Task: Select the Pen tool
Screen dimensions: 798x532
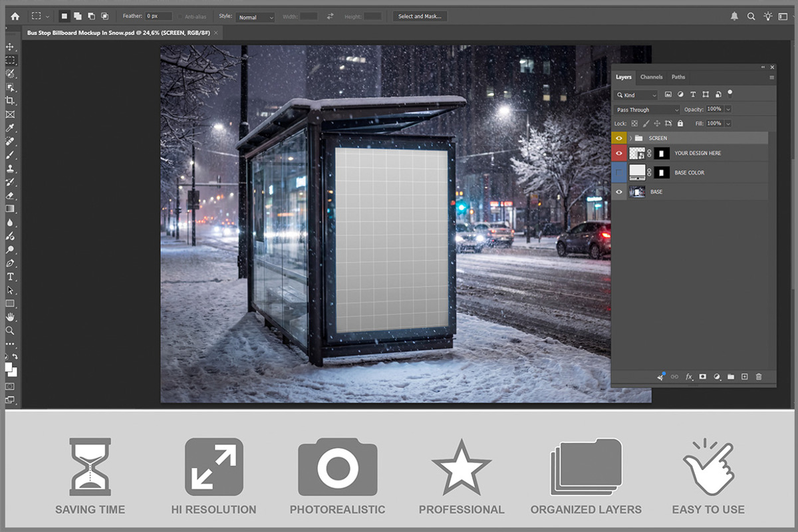Action: pos(10,263)
